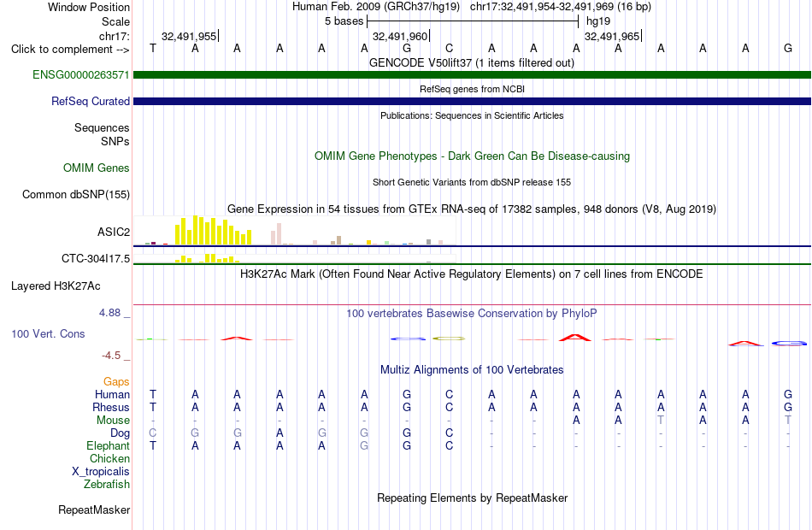
Task: Click the CTC-304I17.5 track label
Action: point(96,258)
